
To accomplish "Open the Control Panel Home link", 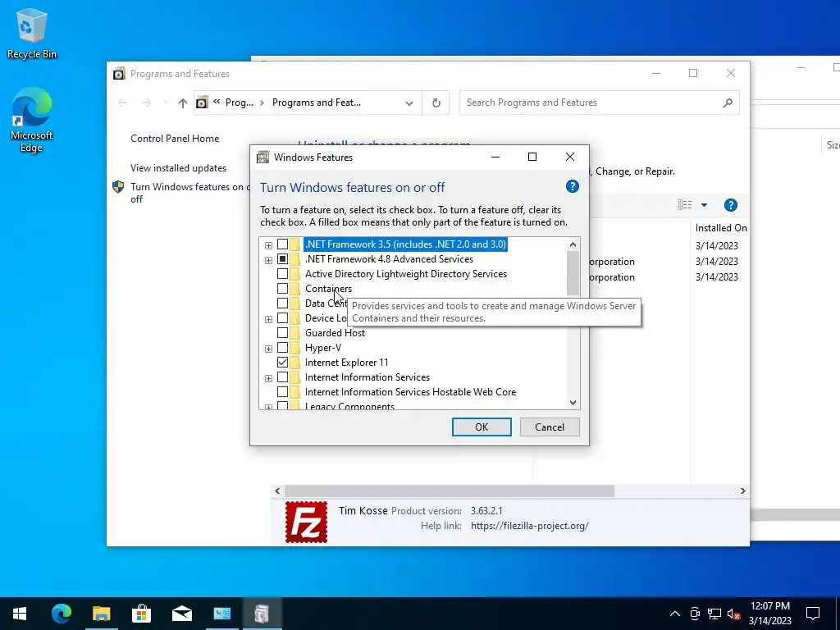I will pos(175,138).
